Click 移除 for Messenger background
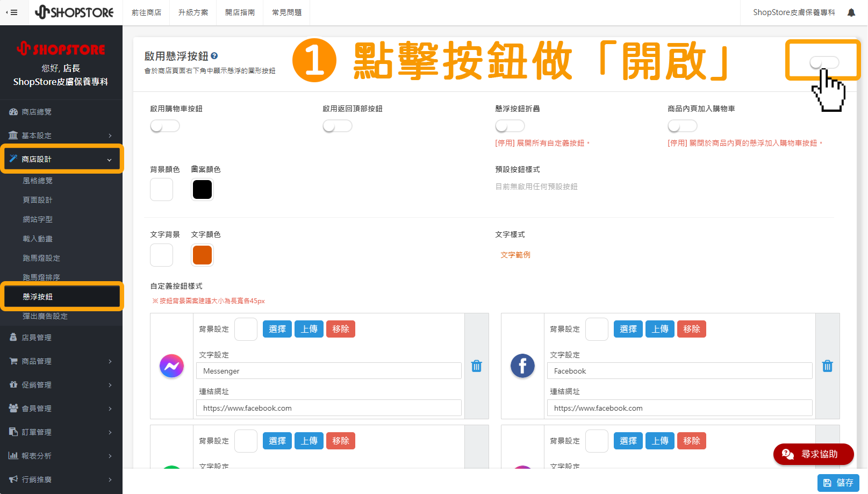Viewport: 868px width, 494px height. 341,329
